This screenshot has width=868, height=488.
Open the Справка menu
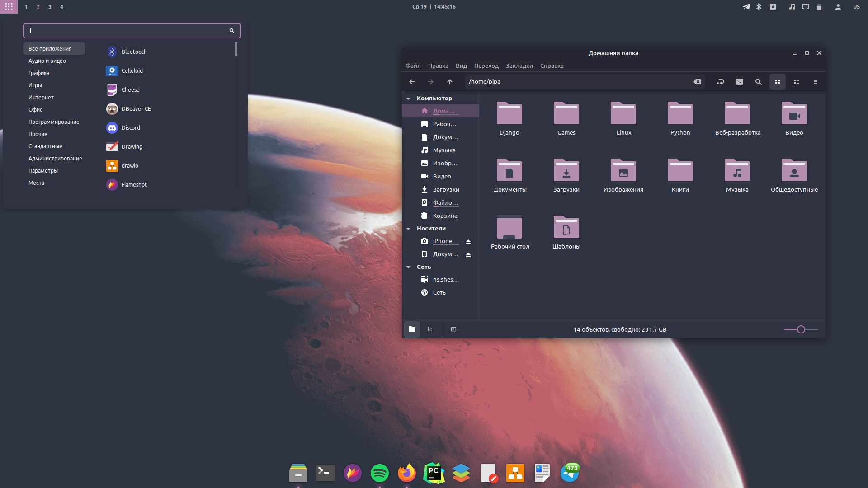point(552,66)
